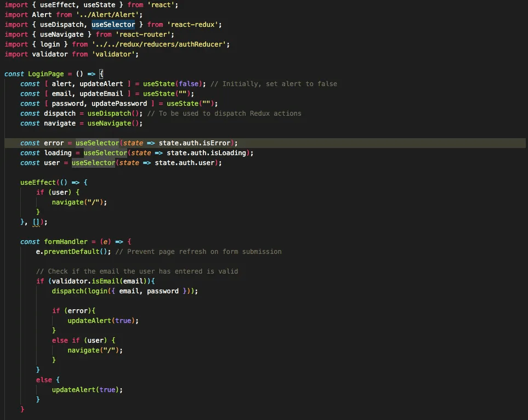Click the final red closing brace

point(22,409)
